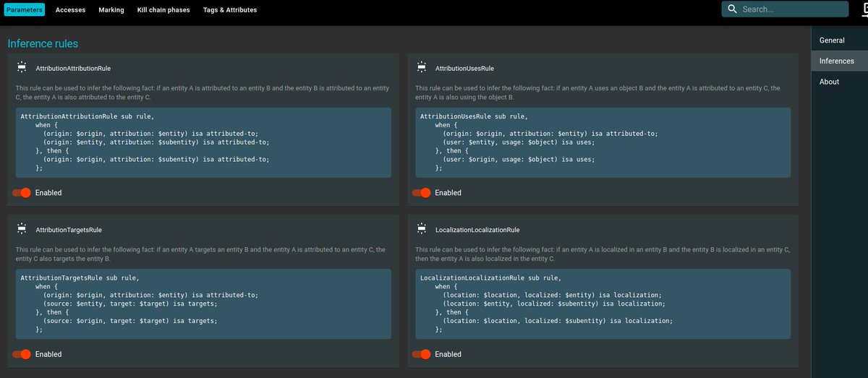The height and width of the screenshot is (378, 868).
Task: Disable the AttributionAttributionRule inference toggle
Action: pos(22,193)
